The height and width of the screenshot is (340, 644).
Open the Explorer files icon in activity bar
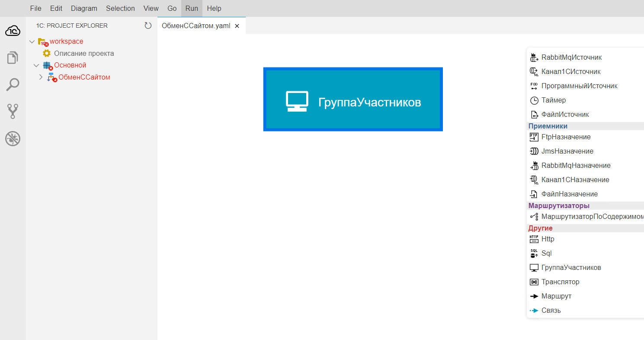pyautogui.click(x=13, y=58)
